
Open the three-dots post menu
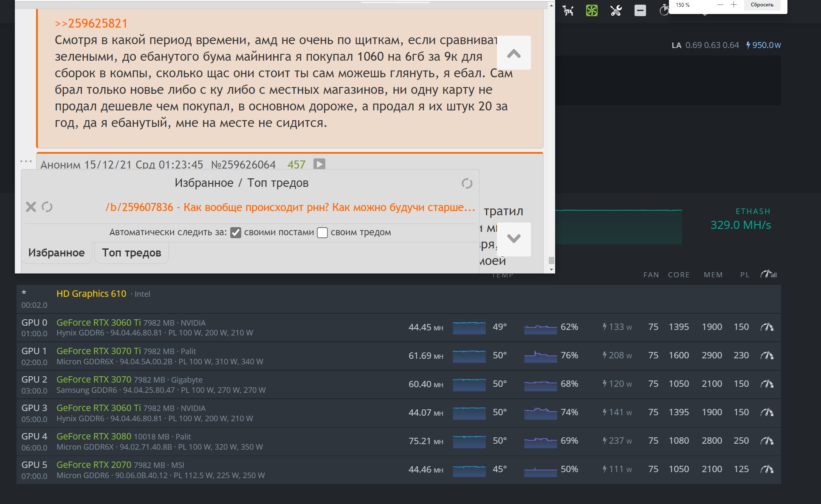point(26,161)
